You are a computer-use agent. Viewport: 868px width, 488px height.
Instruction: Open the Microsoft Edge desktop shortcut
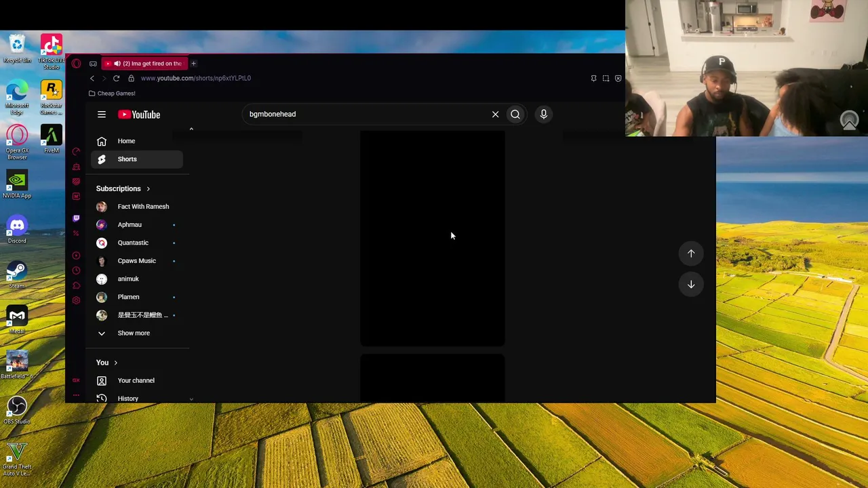pos(17,98)
